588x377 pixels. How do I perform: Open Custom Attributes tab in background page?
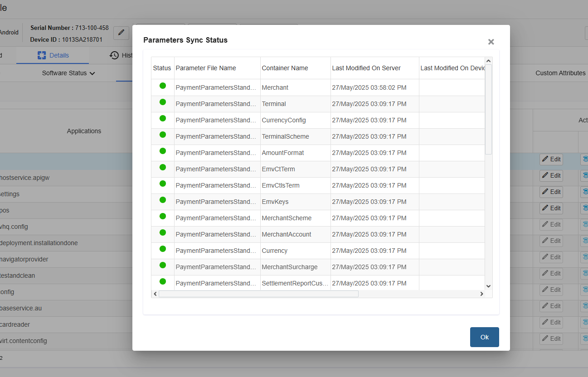560,73
